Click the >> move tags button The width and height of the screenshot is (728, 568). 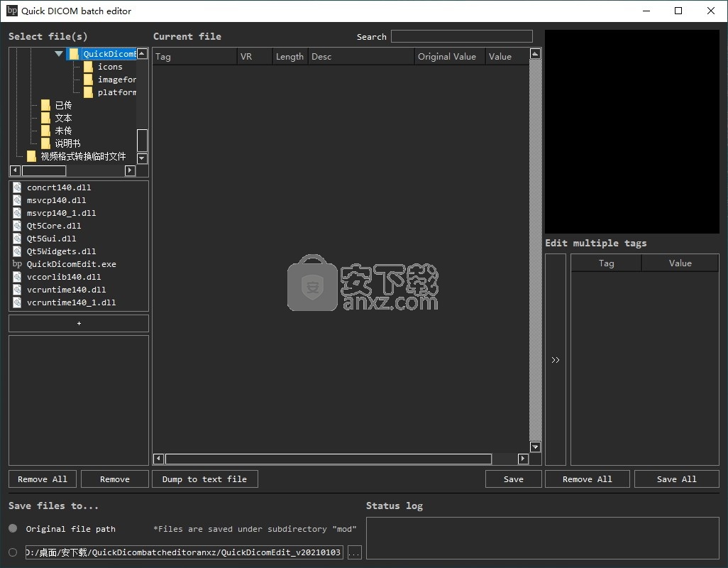point(556,359)
